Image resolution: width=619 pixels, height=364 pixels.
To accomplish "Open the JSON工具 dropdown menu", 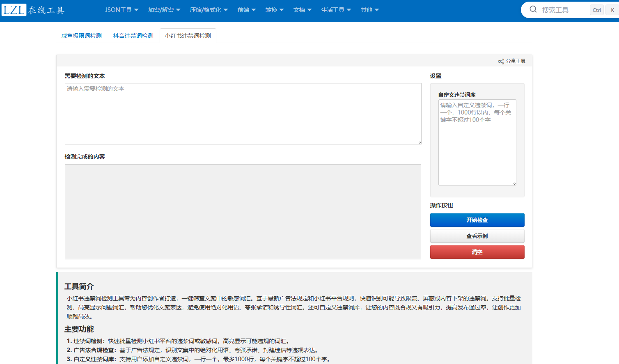I will click(122, 10).
